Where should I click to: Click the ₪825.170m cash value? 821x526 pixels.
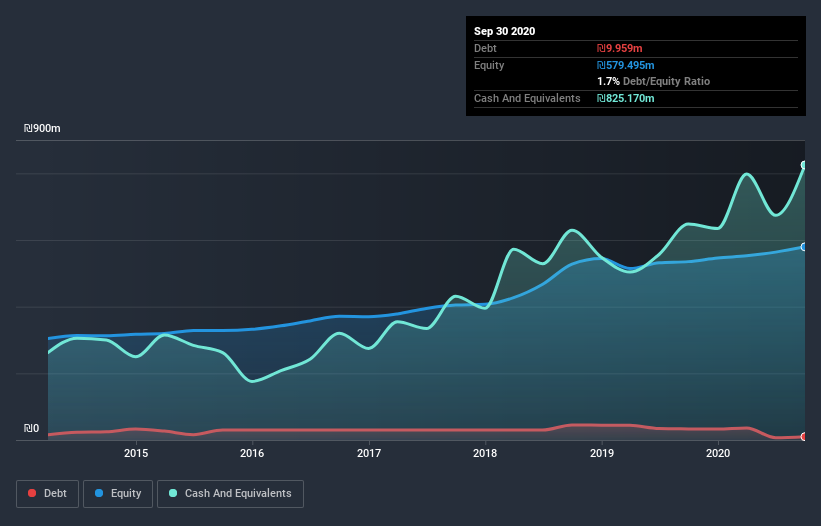(x=626, y=98)
